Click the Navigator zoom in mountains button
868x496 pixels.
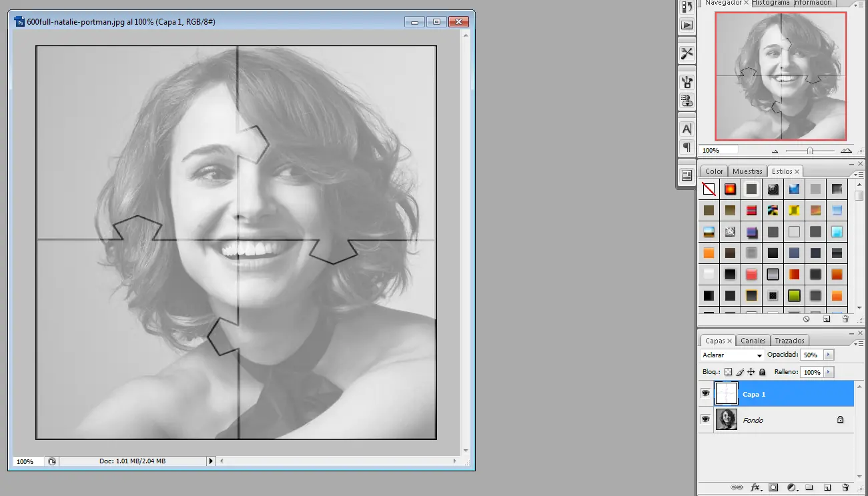[846, 151]
